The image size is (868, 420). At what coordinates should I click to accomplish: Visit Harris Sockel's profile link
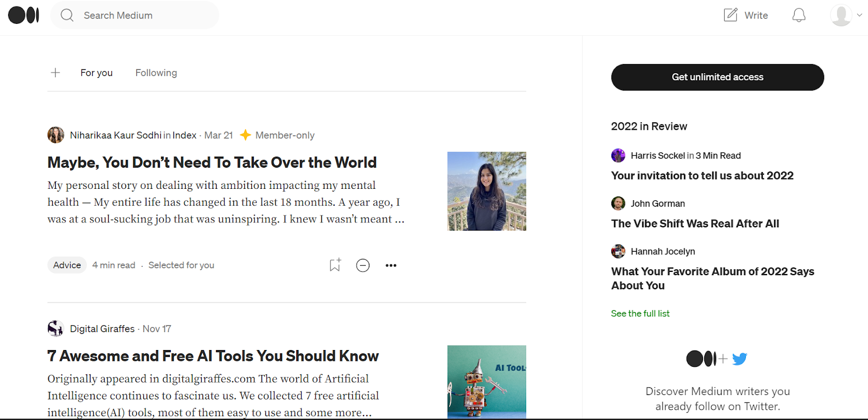click(658, 156)
